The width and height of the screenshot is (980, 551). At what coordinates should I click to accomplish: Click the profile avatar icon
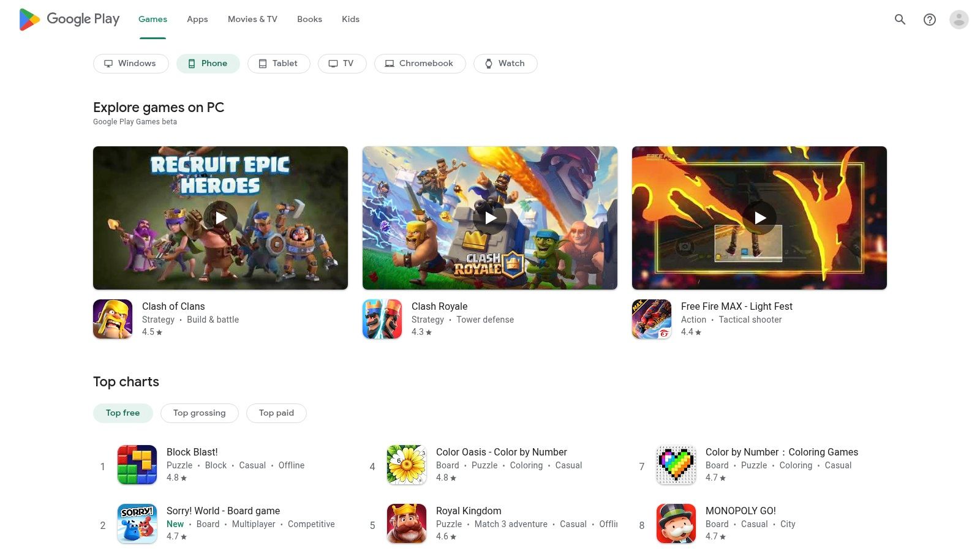[959, 19]
